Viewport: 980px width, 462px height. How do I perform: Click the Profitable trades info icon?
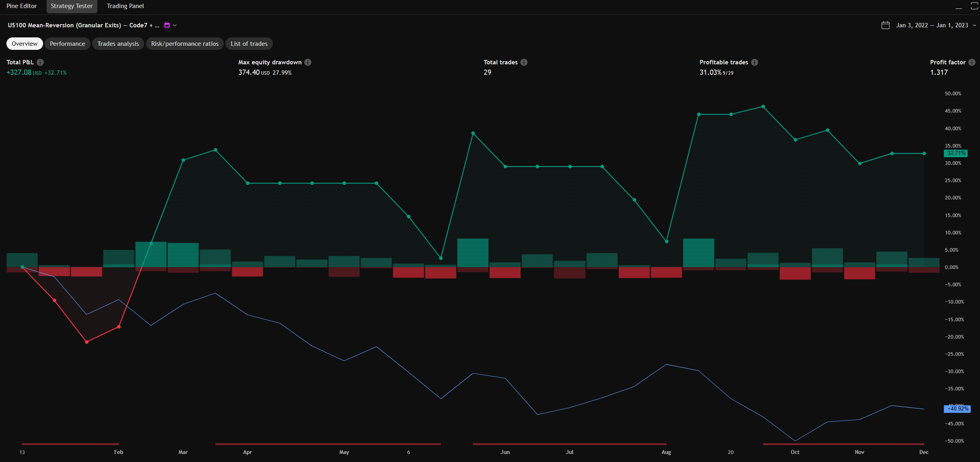[x=755, y=62]
